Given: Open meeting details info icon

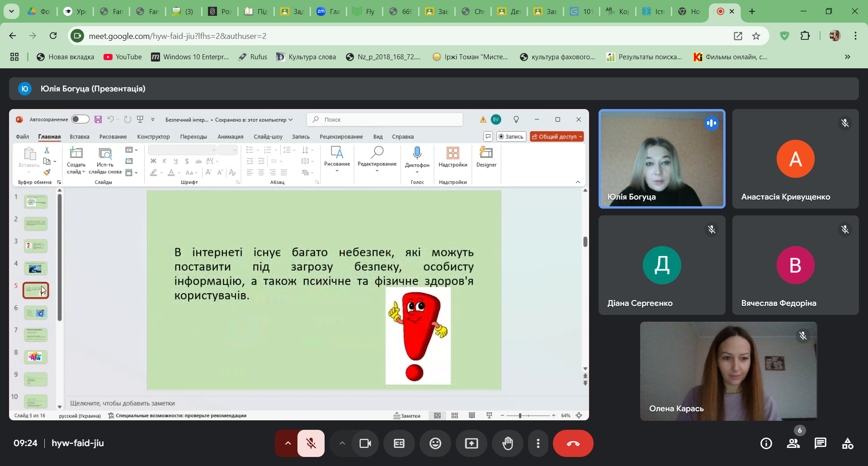Looking at the screenshot, I should (766, 443).
